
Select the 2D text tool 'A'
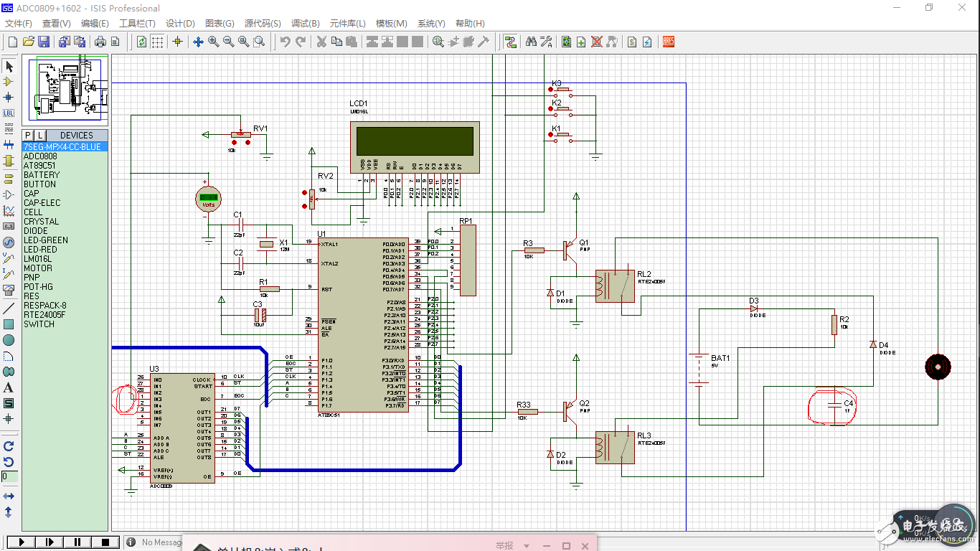point(9,387)
